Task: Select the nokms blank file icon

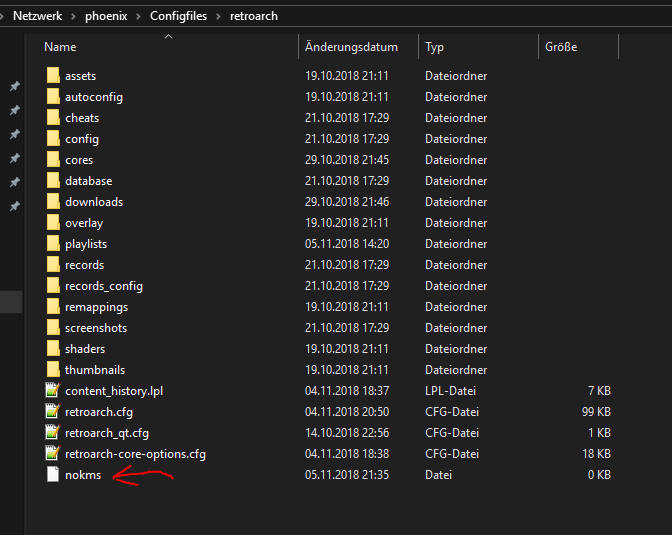Action: (53, 475)
